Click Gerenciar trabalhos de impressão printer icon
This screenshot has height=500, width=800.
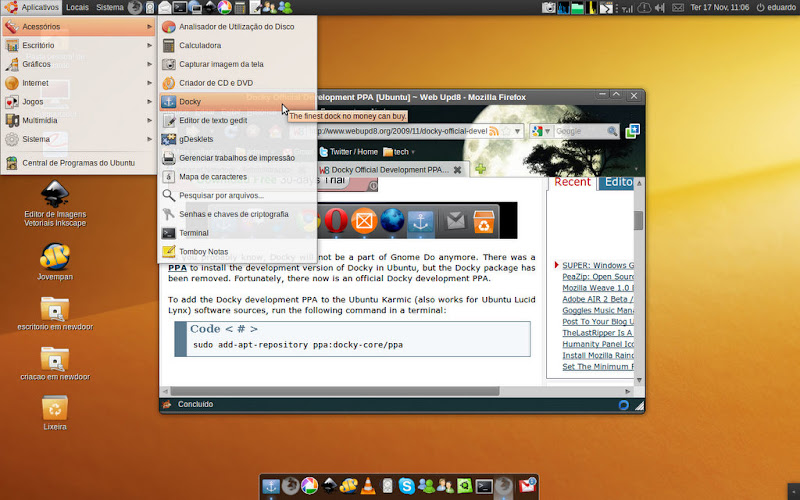(x=168, y=158)
